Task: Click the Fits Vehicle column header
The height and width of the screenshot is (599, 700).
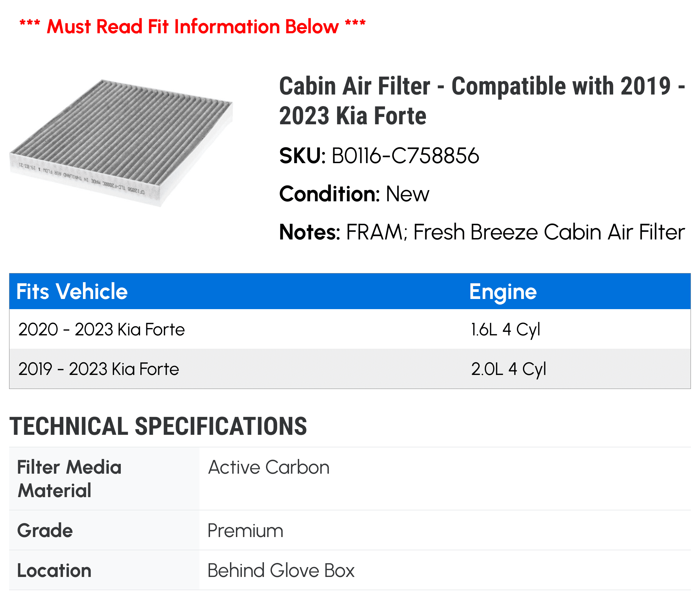Action: 72,291
